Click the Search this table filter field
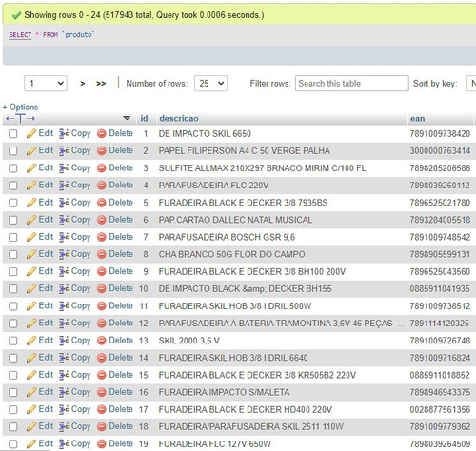This screenshot has height=451, width=476. pyautogui.click(x=352, y=84)
